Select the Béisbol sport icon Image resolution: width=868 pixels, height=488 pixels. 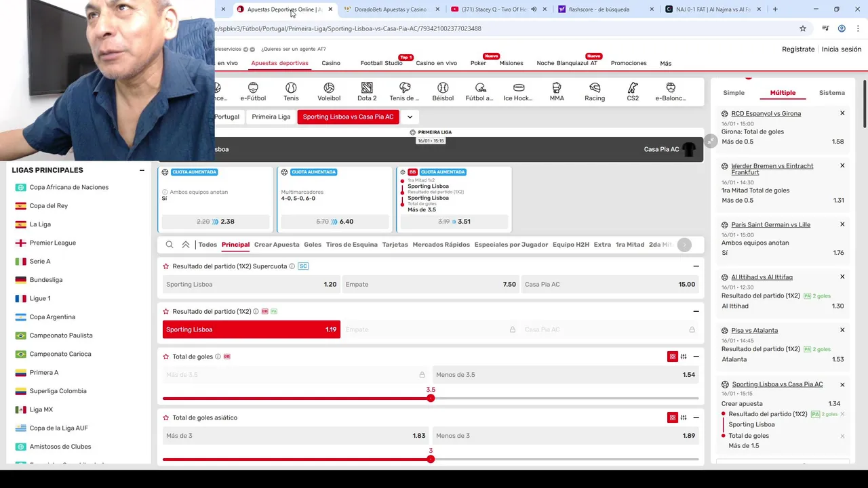[443, 91]
